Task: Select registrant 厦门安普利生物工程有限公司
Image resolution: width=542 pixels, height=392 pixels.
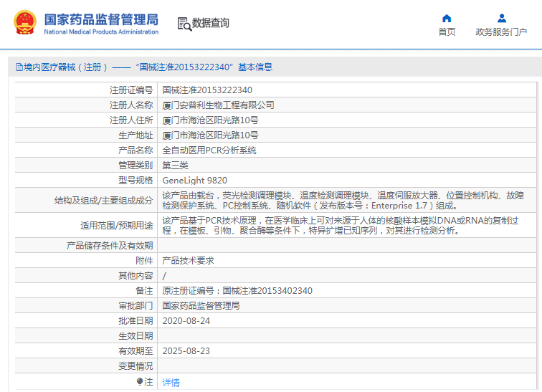Action: click(219, 105)
